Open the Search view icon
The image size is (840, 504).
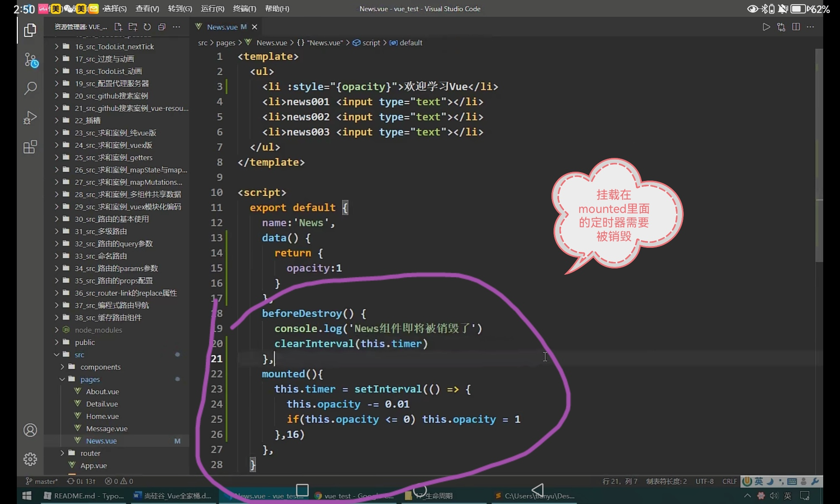coord(30,88)
